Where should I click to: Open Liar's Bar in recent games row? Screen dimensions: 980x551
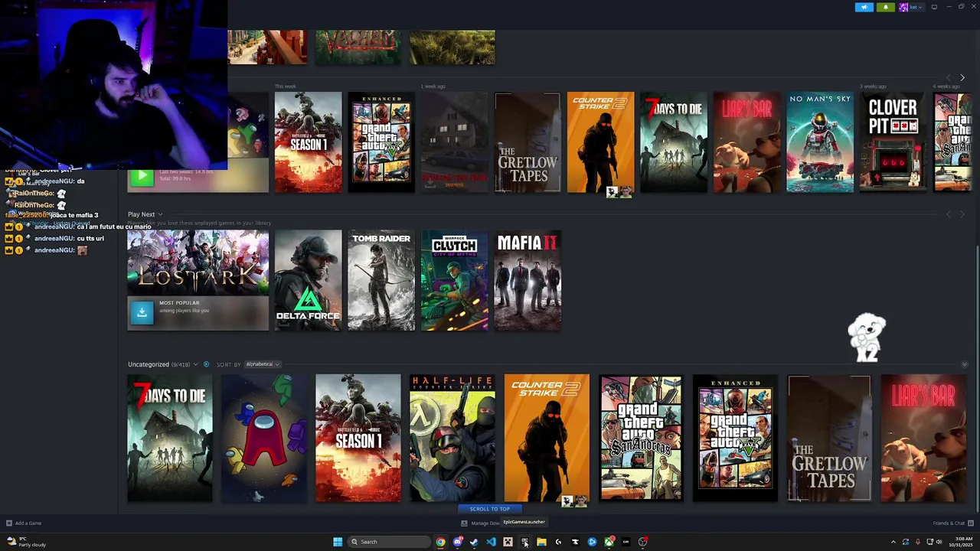[x=746, y=142]
